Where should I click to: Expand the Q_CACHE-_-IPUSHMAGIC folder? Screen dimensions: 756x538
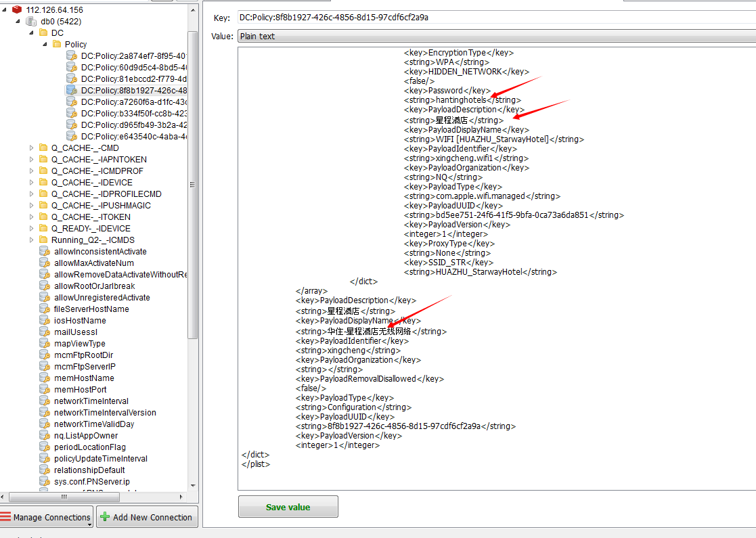click(x=31, y=205)
